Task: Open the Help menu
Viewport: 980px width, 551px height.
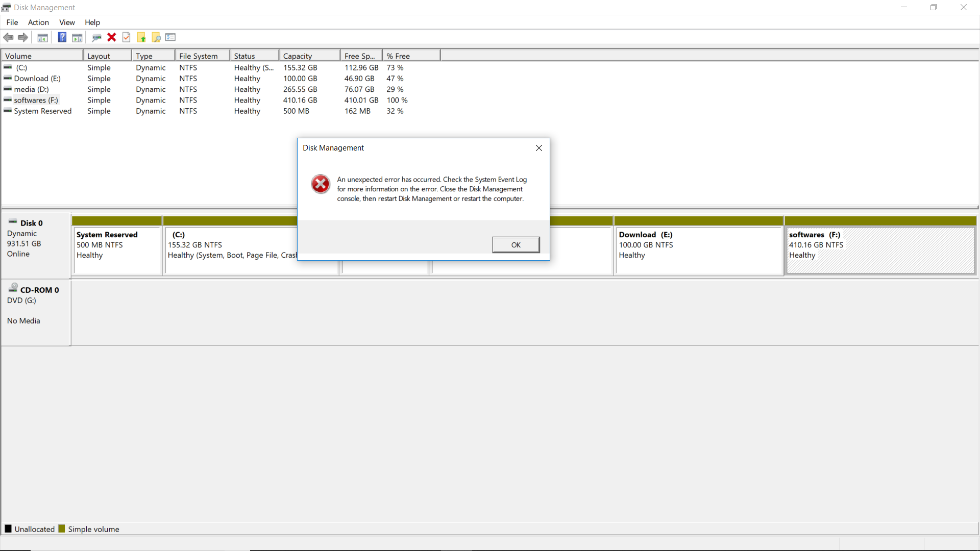Action: click(92, 22)
